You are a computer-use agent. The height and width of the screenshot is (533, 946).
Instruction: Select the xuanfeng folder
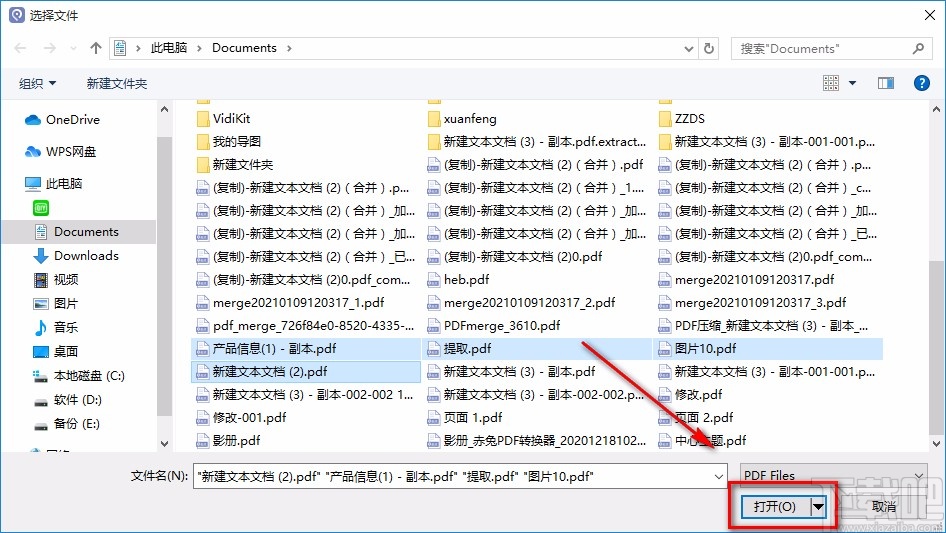[x=462, y=118]
